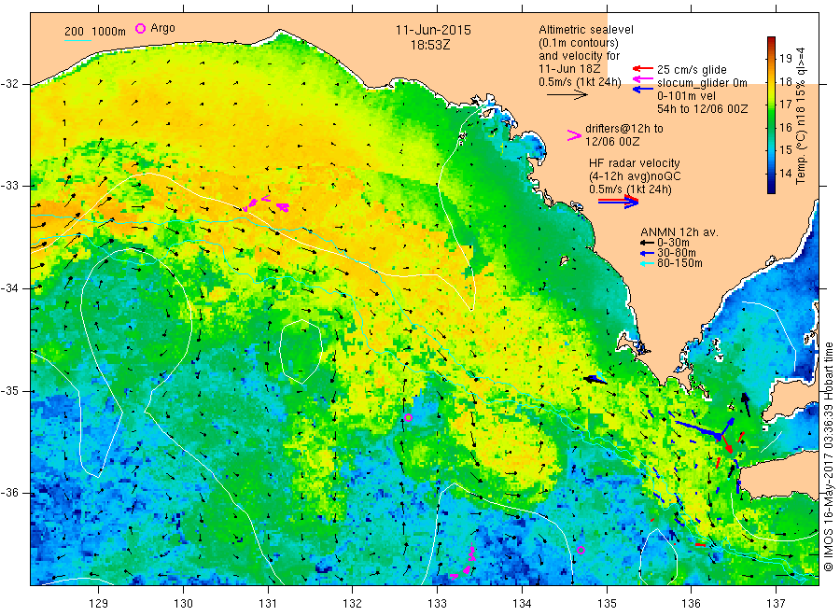Click the black ANMN 0-30m arrow
Image resolution: width=840 pixels, height=616 pixels.
[x=648, y=243]
